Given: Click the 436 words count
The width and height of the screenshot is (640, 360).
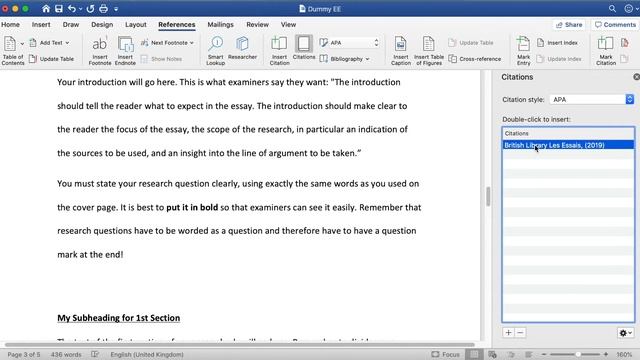Looking at the screenshot, I should (66, 354).
